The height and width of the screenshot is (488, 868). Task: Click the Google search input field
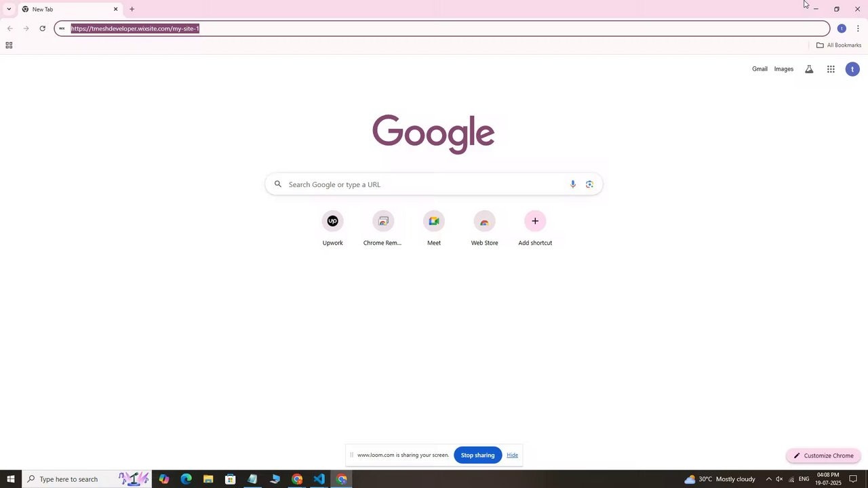(x=433, y=184)
